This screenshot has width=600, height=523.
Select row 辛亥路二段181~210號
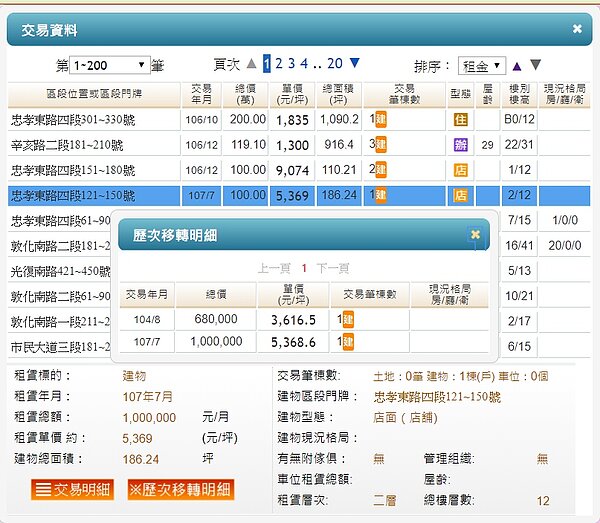click(x=299, y=145)
